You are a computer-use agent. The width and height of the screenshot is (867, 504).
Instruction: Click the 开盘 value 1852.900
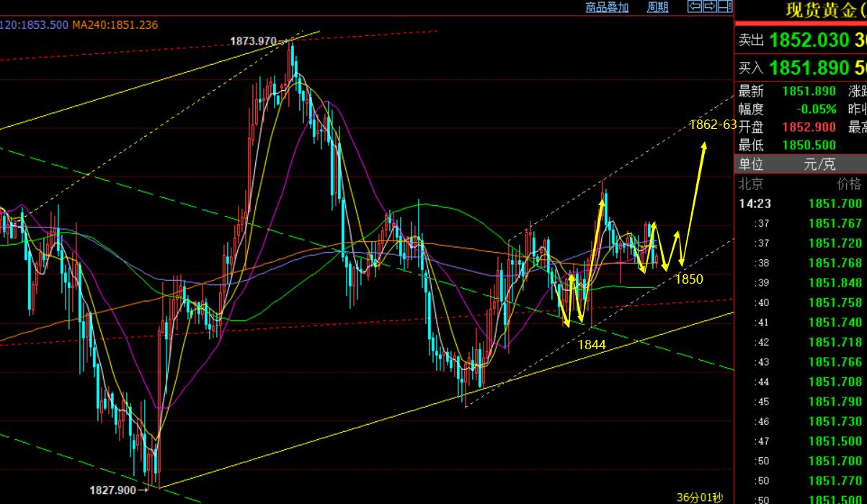point(809,127)
